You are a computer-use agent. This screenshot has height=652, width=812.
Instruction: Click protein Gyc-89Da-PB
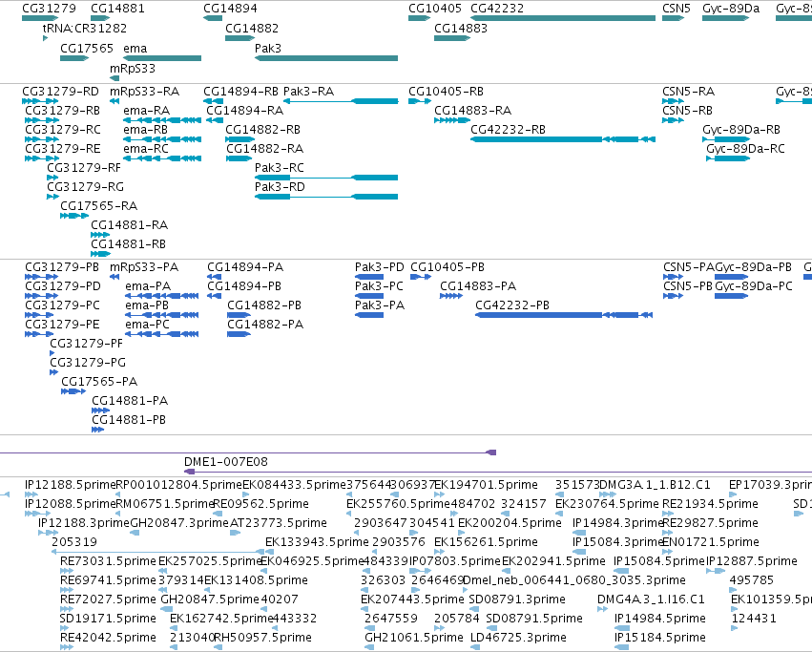click(x=731, y=277)
